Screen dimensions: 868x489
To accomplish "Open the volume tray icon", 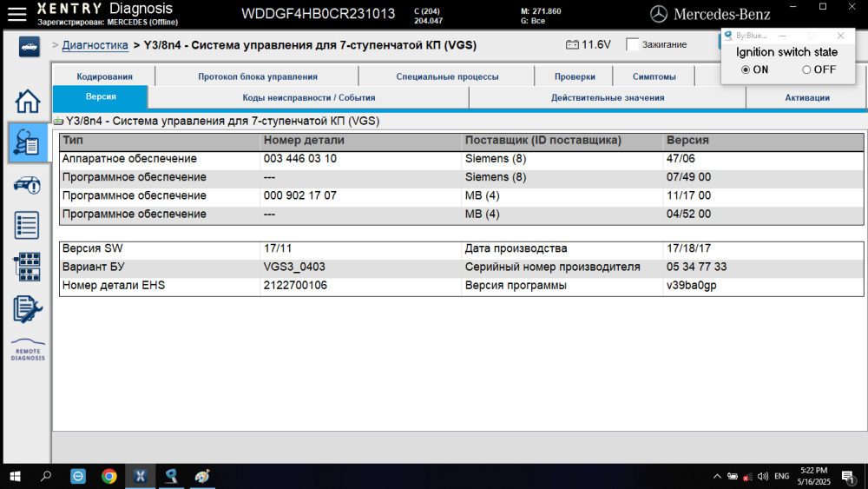I will [763, 476].
